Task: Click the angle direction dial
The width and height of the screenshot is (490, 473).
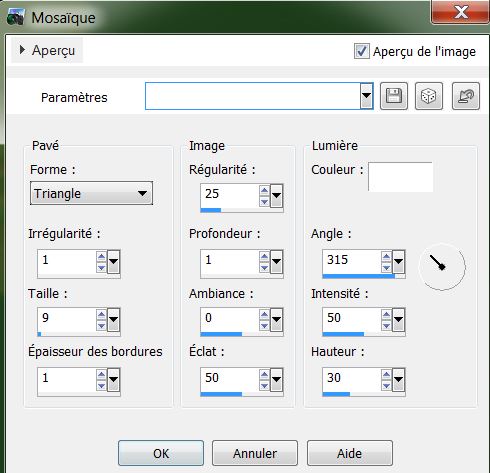Action: click(442, 267)
